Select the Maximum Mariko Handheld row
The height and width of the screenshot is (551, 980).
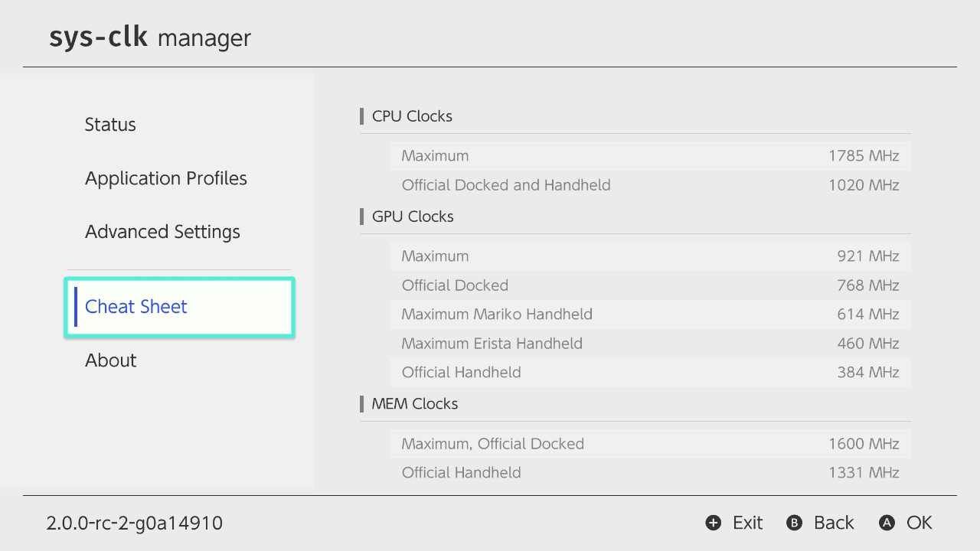click(650, 315)
